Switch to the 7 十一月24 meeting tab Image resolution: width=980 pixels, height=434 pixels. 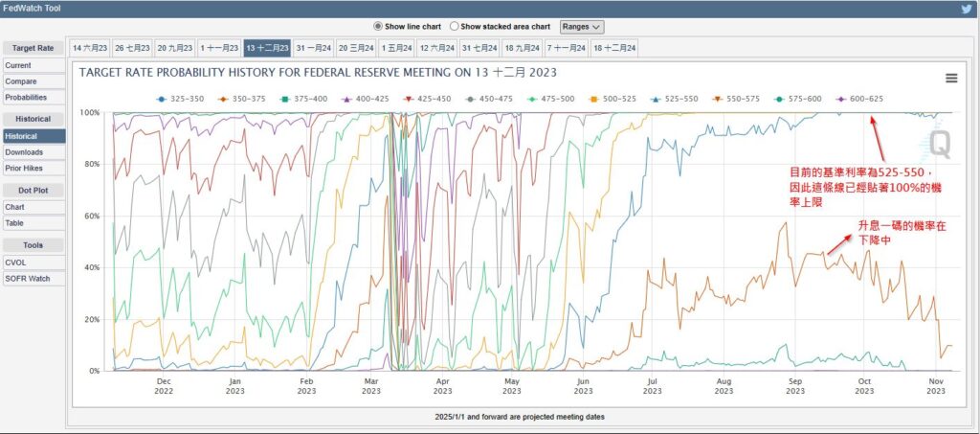567,48
